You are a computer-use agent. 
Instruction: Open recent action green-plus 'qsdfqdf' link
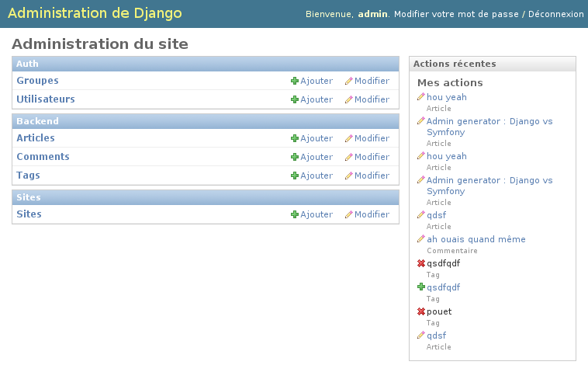[443, 287]
